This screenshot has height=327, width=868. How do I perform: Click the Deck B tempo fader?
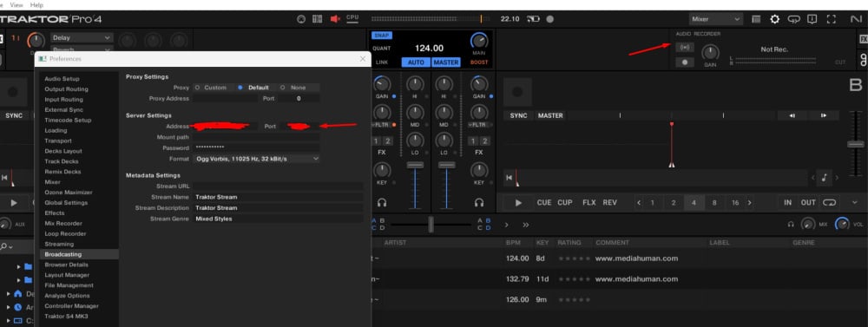click(856, 144)
